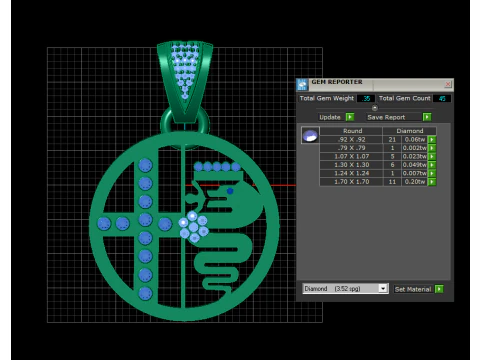Click the green arrow beside Save Report
The width and height of the screenshot is (480, 360).
tap(427, 117)
